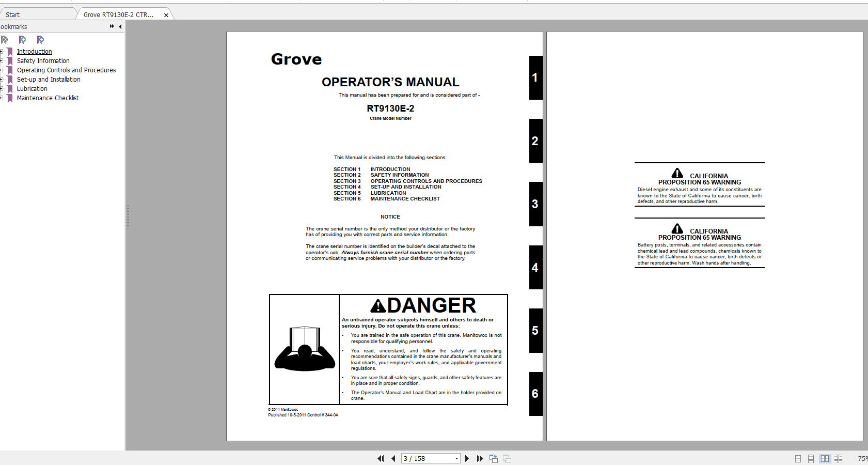Click the delete bookmark icon
Screen dimensions: 868x465
click(4, 40)
